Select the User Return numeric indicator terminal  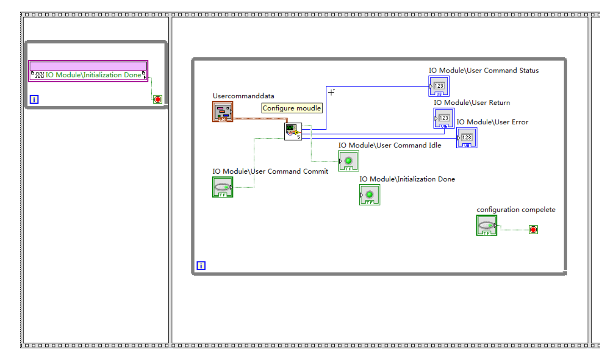pyautogui.click(x=444, y=118)
